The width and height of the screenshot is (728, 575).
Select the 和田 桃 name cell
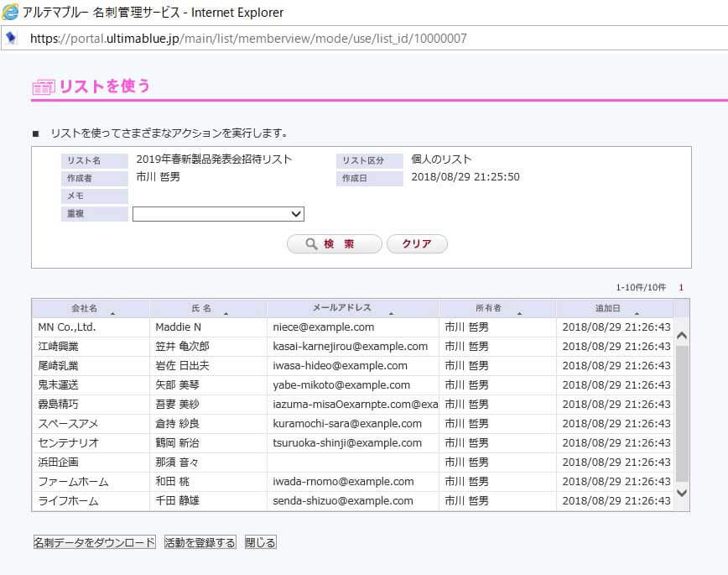(x=208, y=482)
